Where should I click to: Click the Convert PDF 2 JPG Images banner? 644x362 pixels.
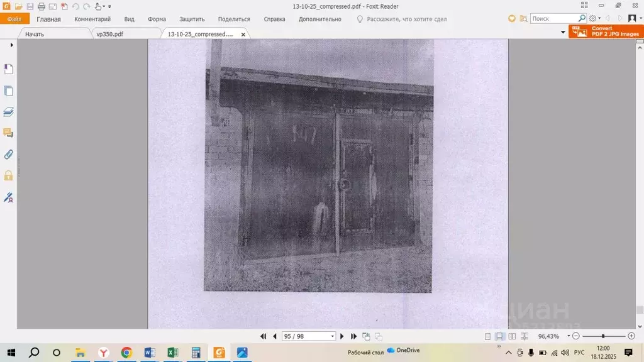tap(606, 31)
